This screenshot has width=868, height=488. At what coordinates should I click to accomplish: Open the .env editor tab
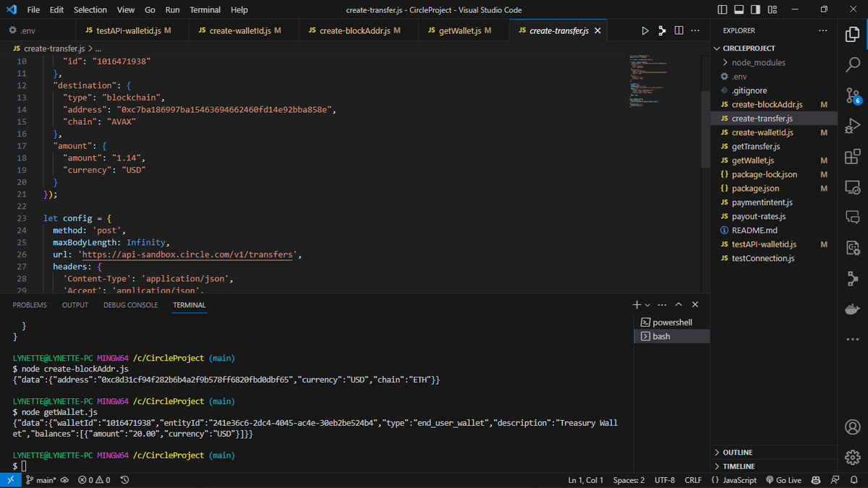click(x=38, y=30)
